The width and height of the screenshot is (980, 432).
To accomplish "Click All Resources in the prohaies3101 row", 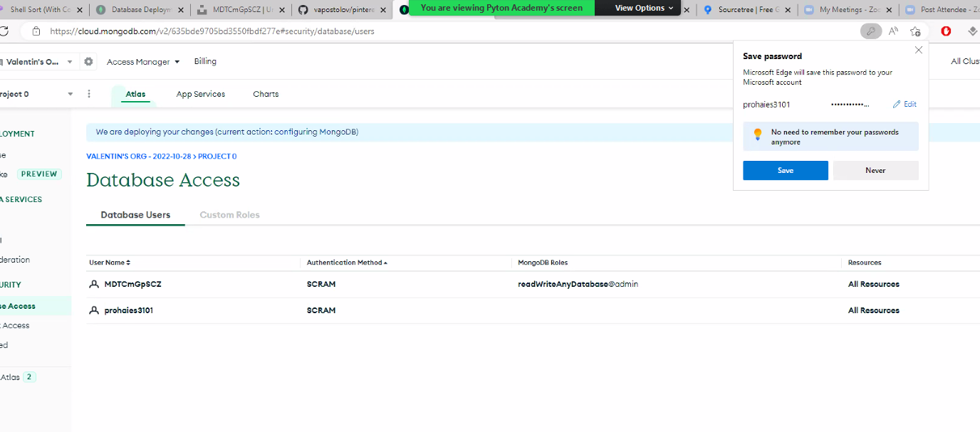I will point(874,310).
